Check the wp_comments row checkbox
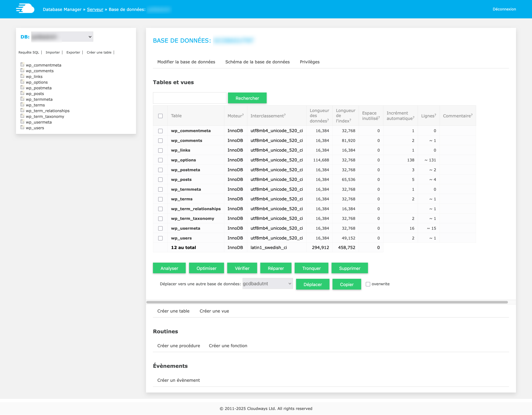This screenshot has width=532, height=415. point(160,141)
